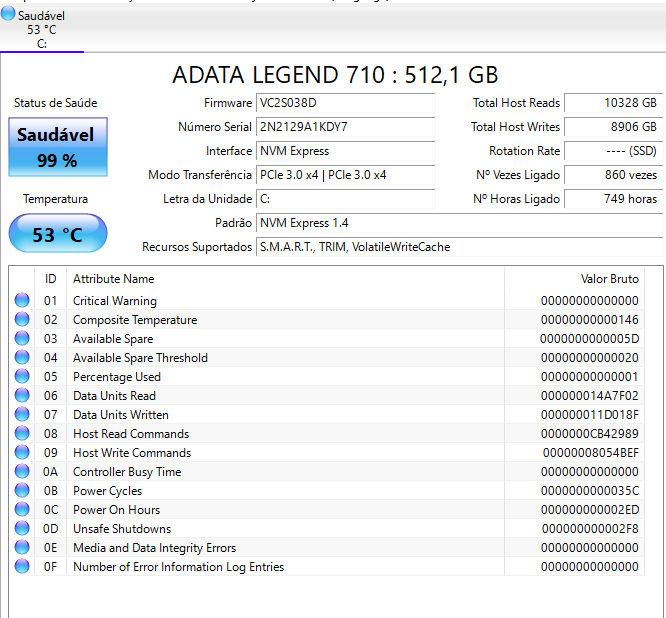
Task: Select the Saudável 53 °C C: drive tab
Action: point(42,29)
